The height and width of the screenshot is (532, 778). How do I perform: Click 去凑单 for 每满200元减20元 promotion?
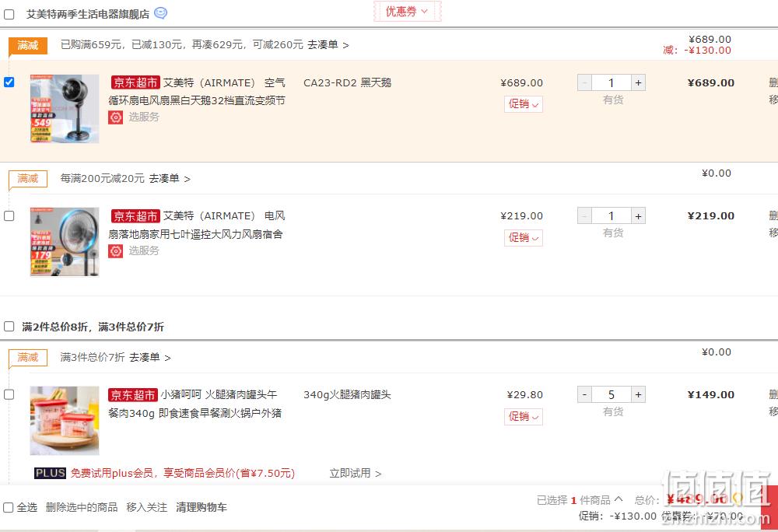click(170, 178)
